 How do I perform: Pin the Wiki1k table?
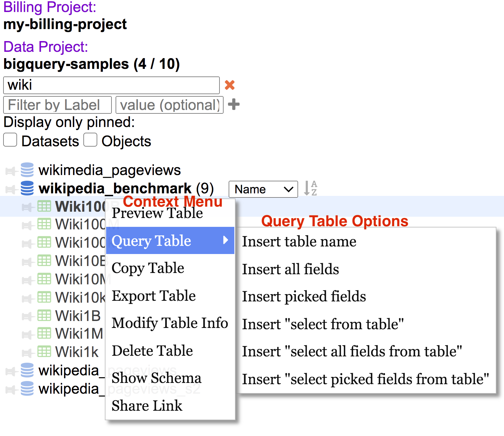click(x=27, y=352)
